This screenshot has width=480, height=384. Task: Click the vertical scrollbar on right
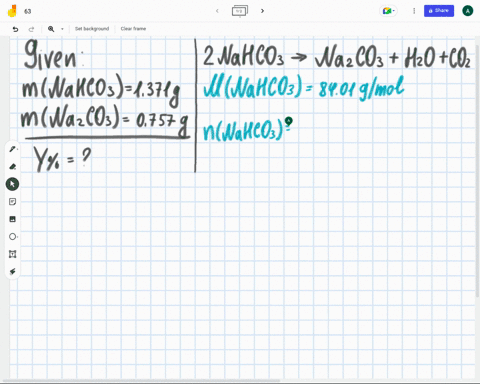[x=478, y=170]
